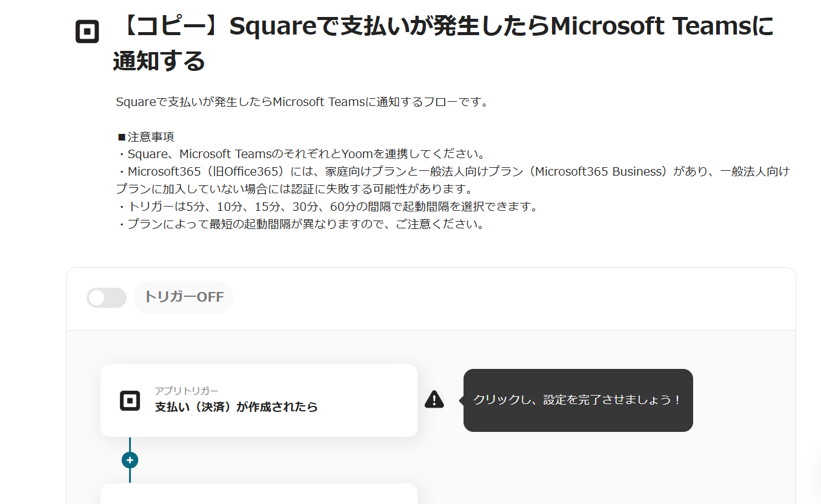The image size is (821, 504).
Task: Add a step with the plus connector button
Action: 130,460
